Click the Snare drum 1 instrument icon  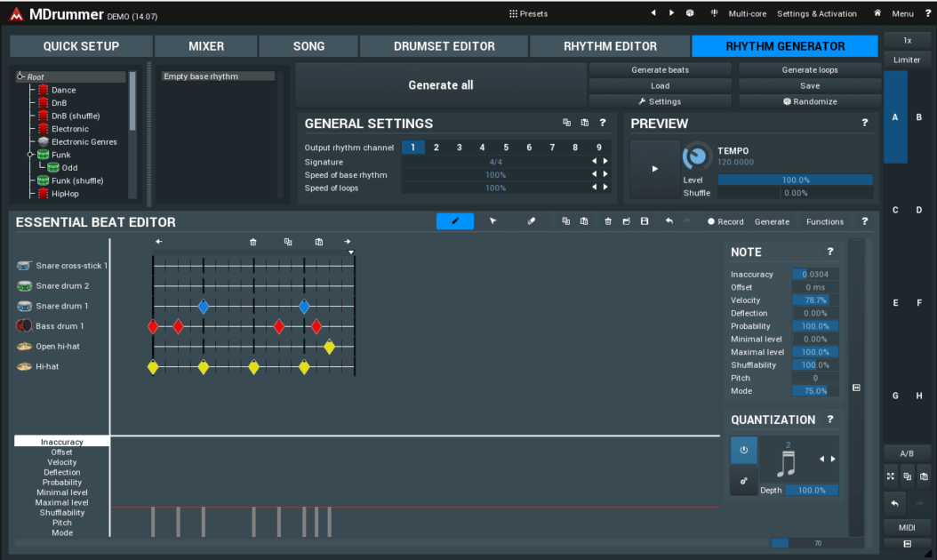tap(25, 306)
